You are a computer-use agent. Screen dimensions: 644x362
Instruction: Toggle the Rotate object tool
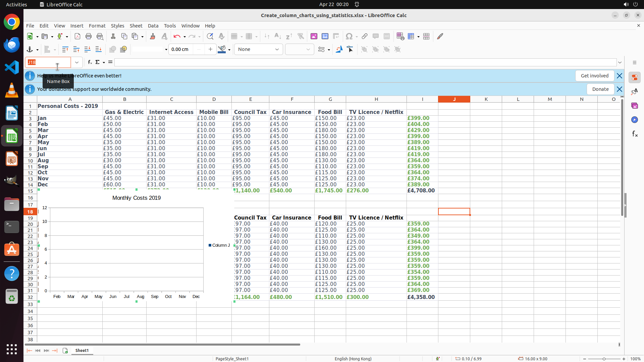coord(339,49)
